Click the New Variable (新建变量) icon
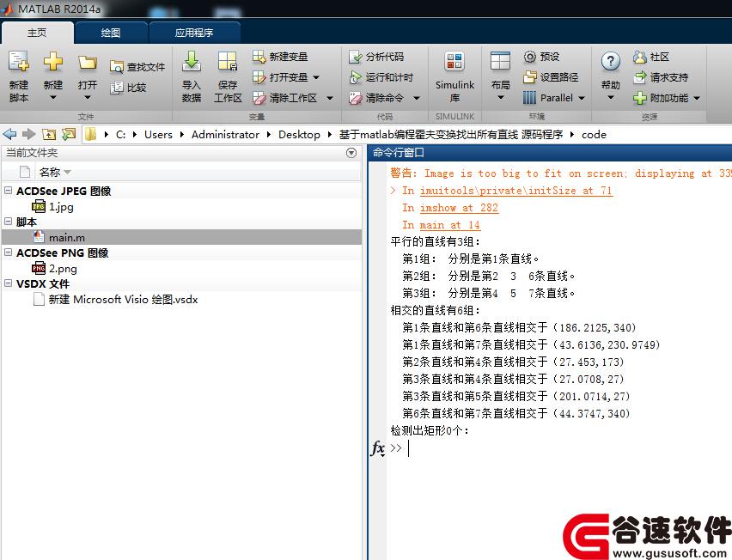 click(x=259, y=57)
